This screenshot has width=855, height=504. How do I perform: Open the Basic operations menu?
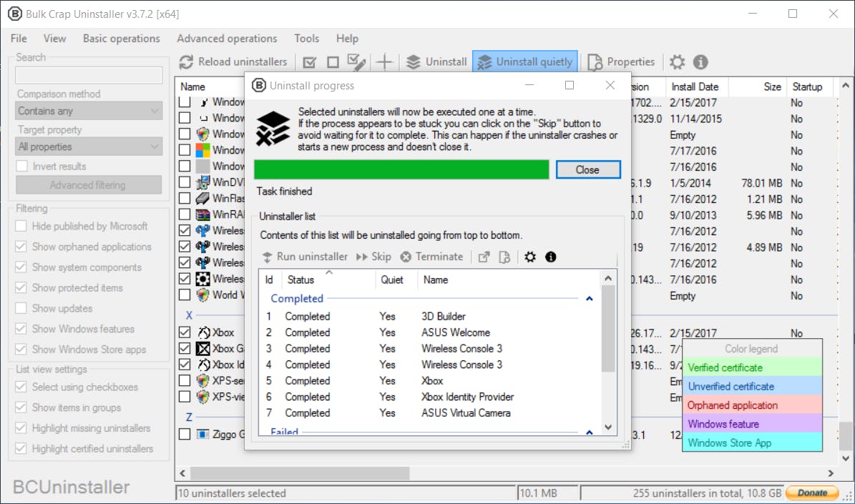click(x=122, y=39)
